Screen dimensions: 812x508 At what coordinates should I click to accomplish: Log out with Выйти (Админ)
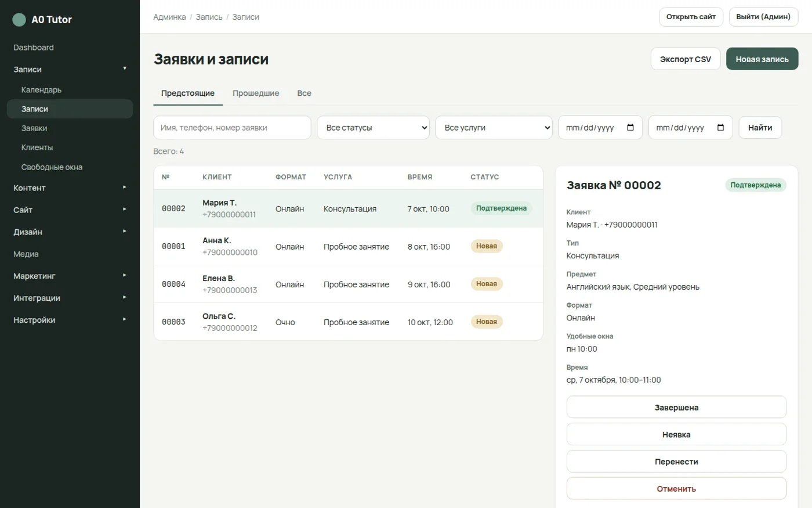pyautogui.click(x=763, y=17)
